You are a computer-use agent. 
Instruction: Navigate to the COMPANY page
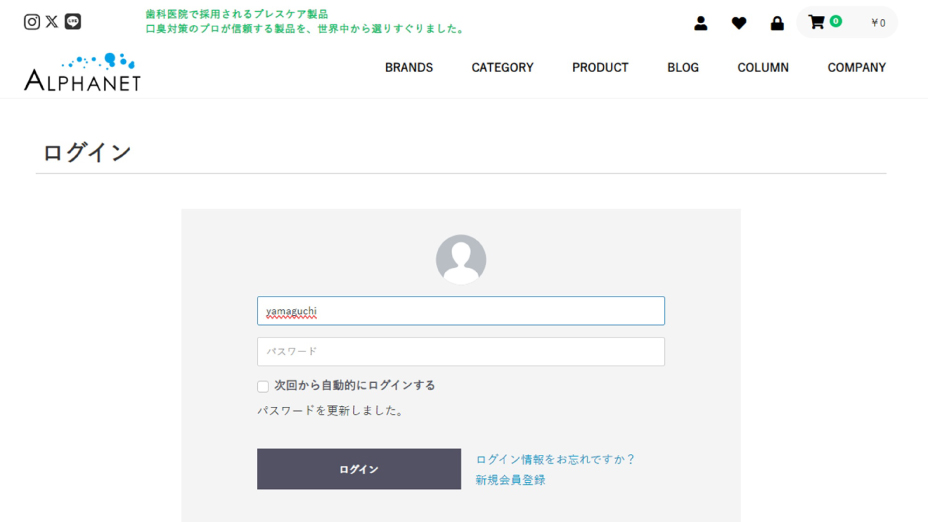tap(856, 68)
